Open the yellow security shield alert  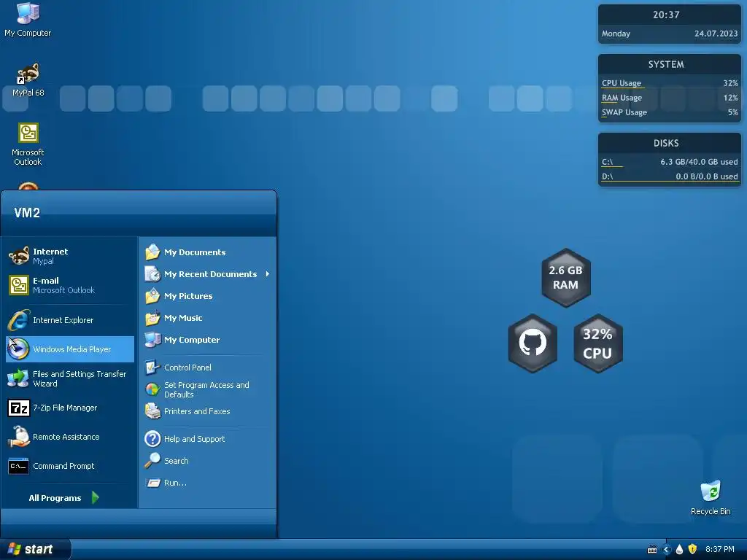click(693, 549)
